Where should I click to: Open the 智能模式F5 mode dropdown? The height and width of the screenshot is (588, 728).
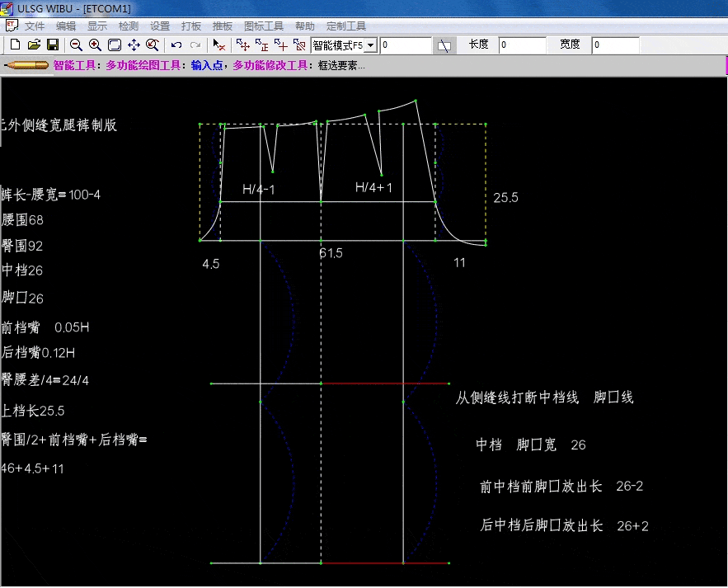coord(338,45)
